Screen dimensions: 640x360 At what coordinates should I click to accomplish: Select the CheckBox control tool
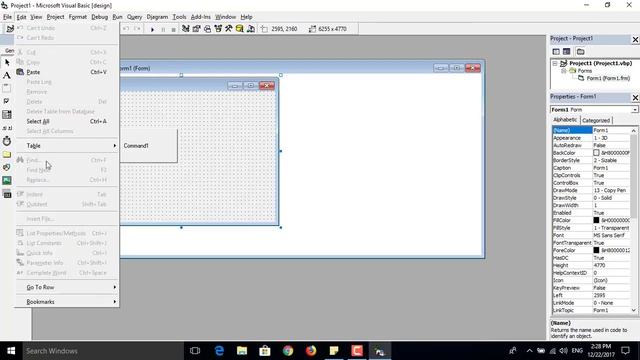pos(7,101)
